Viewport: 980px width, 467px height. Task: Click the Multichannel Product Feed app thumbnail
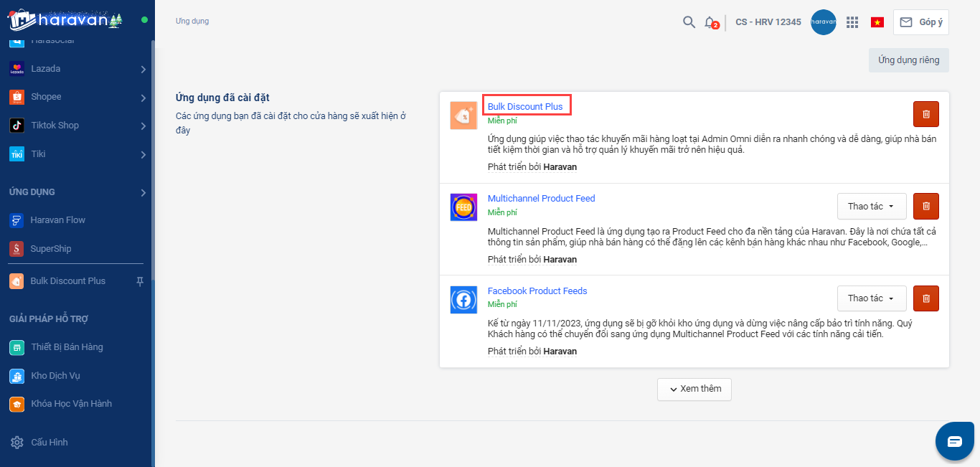pos(463,207)
